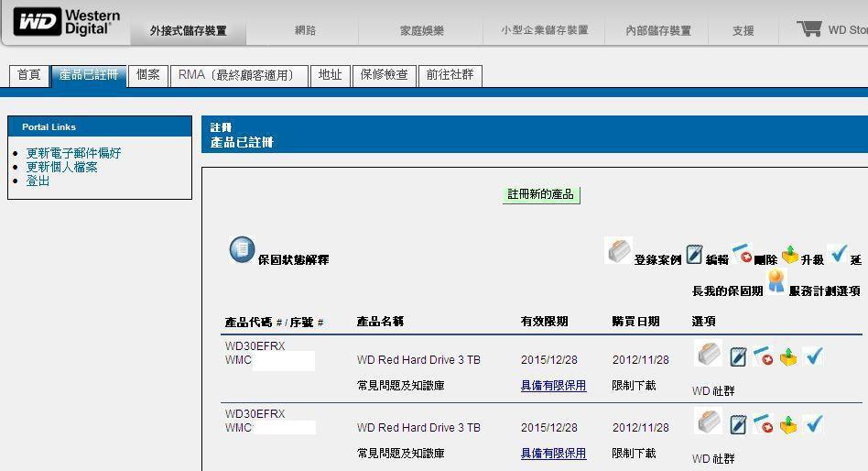Click the legend extend warranty checkmark icon
The width and height of the screenshot is (868, 471).
[837, 253]
